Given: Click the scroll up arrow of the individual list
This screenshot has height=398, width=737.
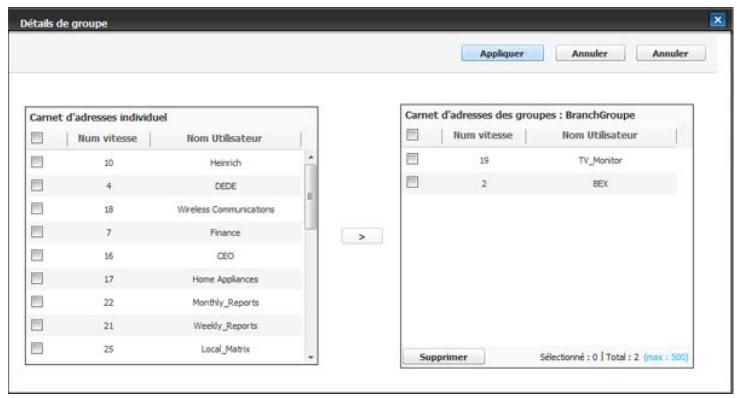Looking at the screenshot, I should point(311,157).
